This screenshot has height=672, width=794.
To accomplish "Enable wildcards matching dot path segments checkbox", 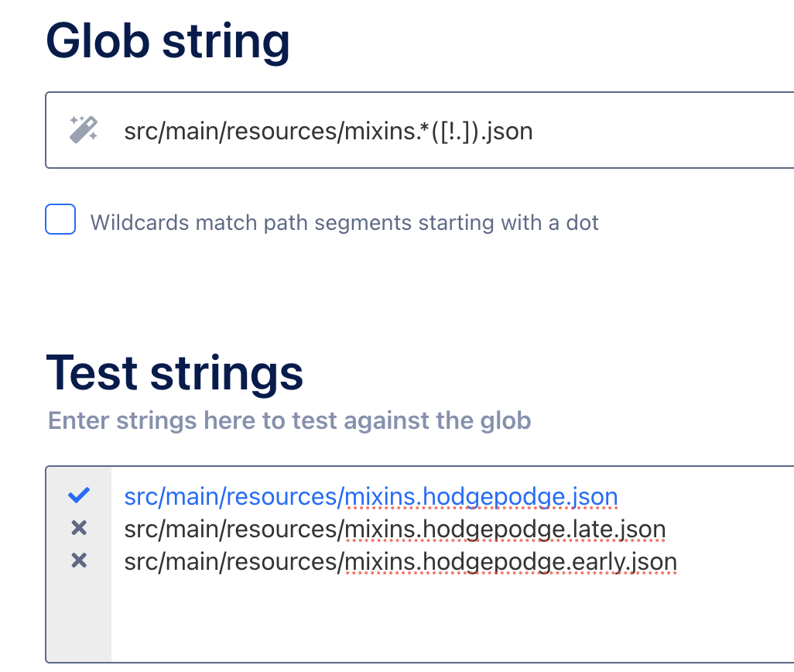I will click(60, 220).
